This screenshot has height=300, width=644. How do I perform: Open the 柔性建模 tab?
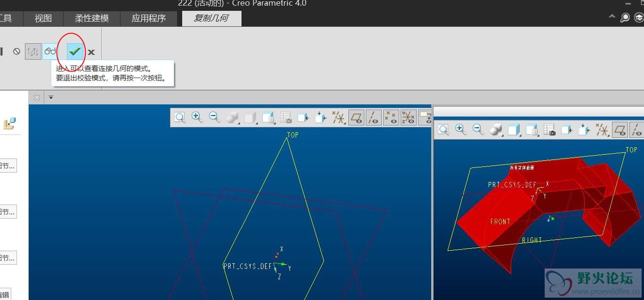coord(92,18)
